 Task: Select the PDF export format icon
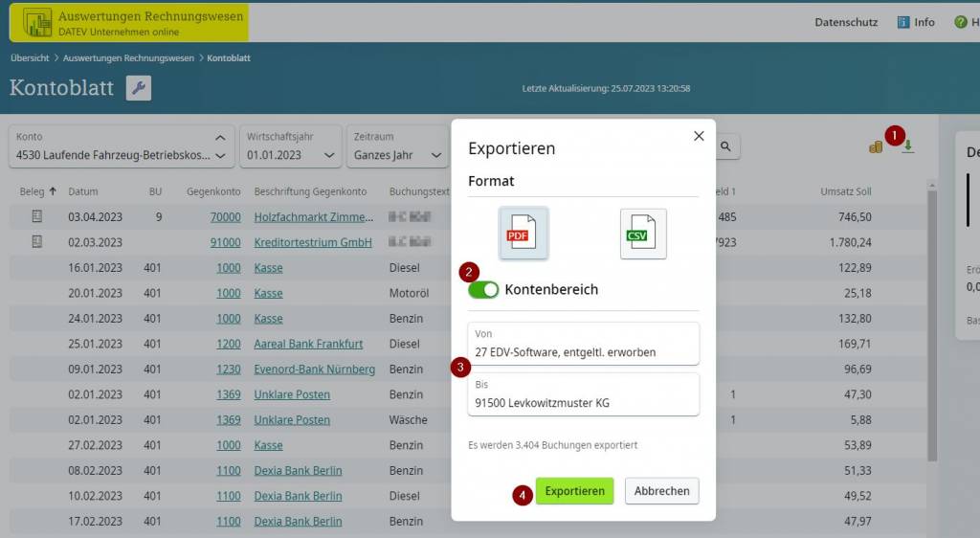point(523,234)
